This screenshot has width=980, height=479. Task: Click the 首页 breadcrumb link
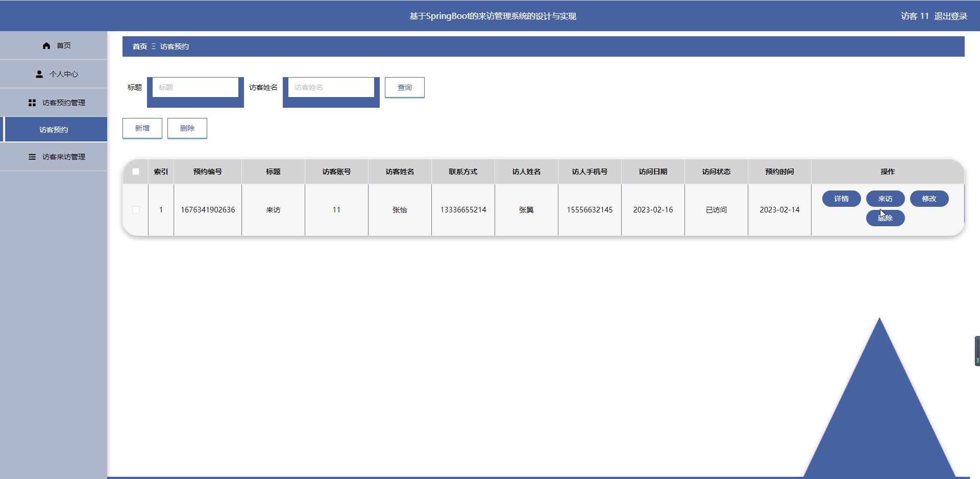point(140,46)
